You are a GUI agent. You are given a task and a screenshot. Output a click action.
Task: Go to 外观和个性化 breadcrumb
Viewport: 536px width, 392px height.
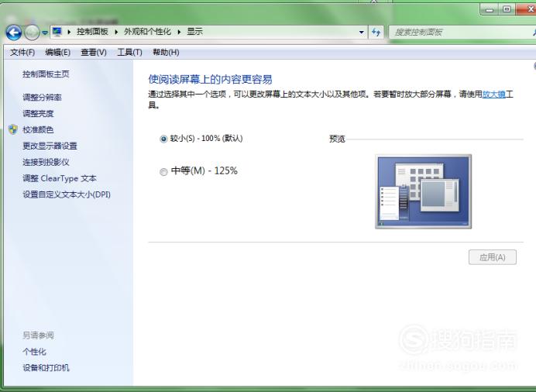147,32
